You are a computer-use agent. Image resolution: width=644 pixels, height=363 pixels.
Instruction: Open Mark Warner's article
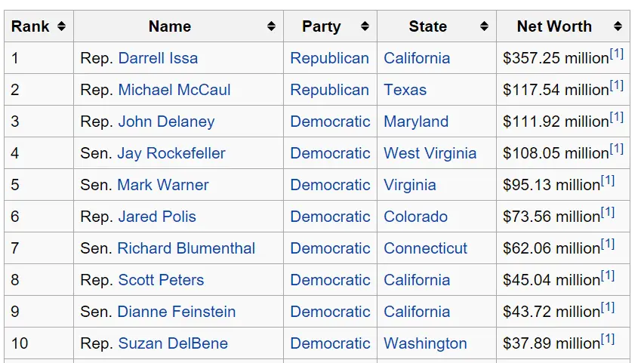point(163,185)
